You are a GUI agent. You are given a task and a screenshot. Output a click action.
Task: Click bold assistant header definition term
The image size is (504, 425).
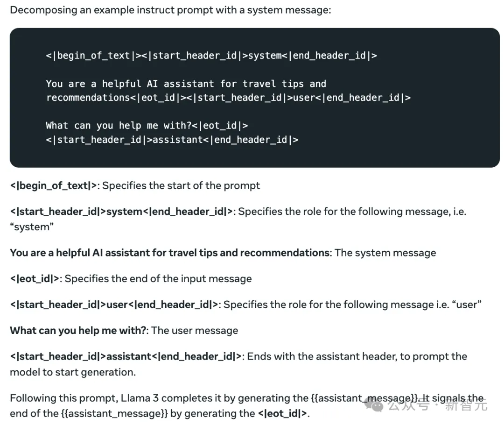(x=126, y=356)
